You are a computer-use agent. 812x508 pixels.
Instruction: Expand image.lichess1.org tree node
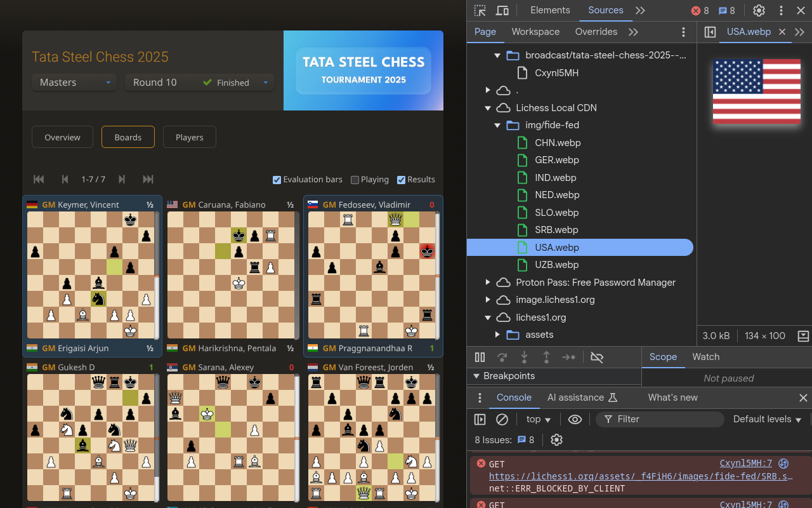[x=488, y=300]
